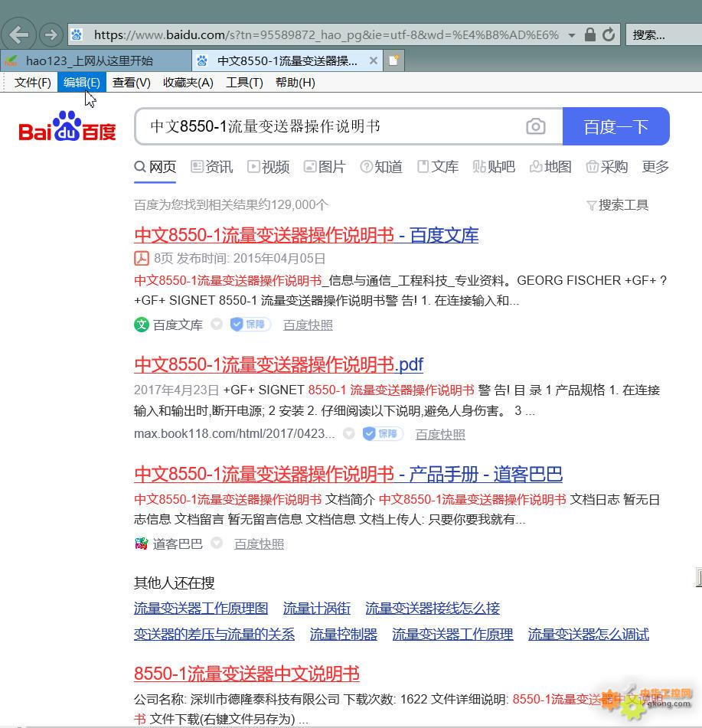Open a new tab with the blank-page button
The image size is (702, 728).
[x=393, y=60]
